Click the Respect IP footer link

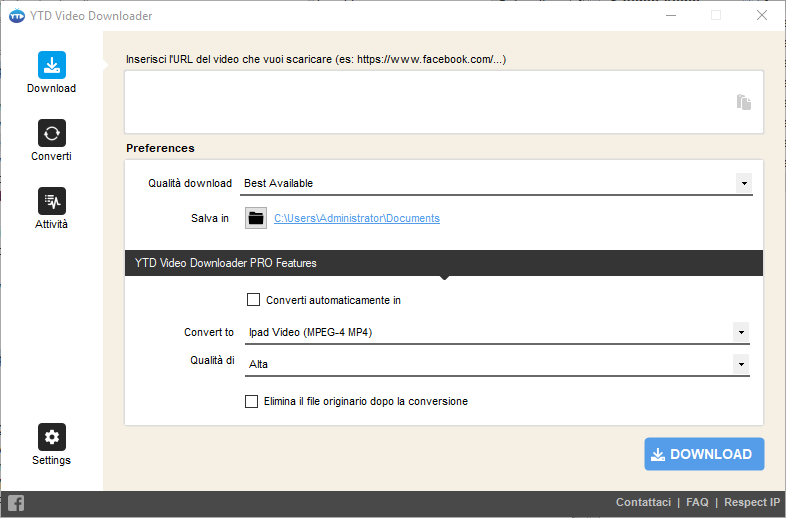(752, 502)
